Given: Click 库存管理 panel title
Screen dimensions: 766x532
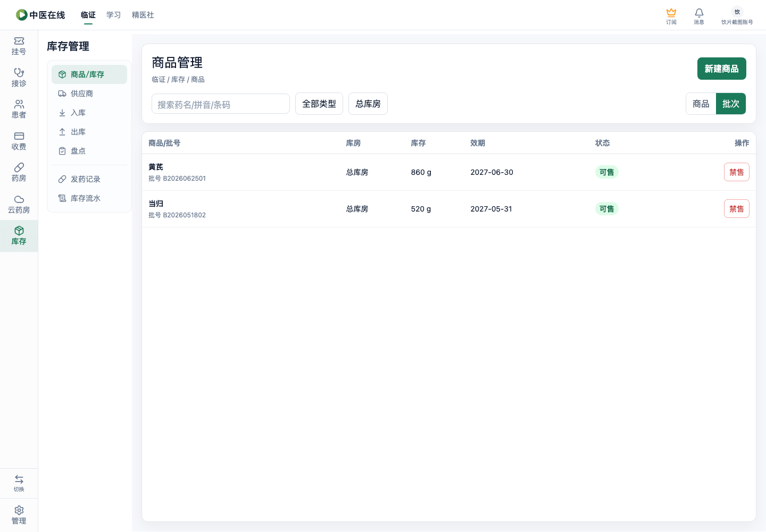Looking at the screenshot, I should [68, 46].
